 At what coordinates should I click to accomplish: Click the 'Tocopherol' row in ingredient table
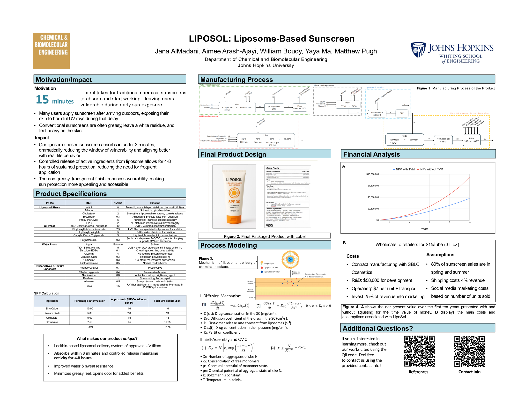(110, 216)
